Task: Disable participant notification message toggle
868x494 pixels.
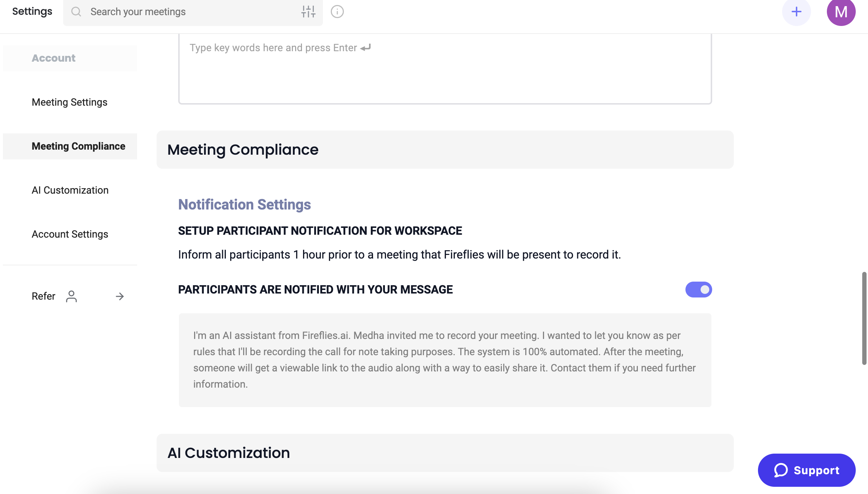Action: (698, 290)
